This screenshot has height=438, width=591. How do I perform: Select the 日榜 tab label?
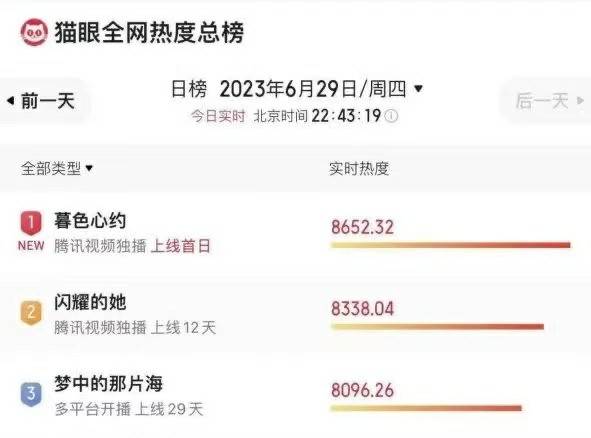pos(189,89)
